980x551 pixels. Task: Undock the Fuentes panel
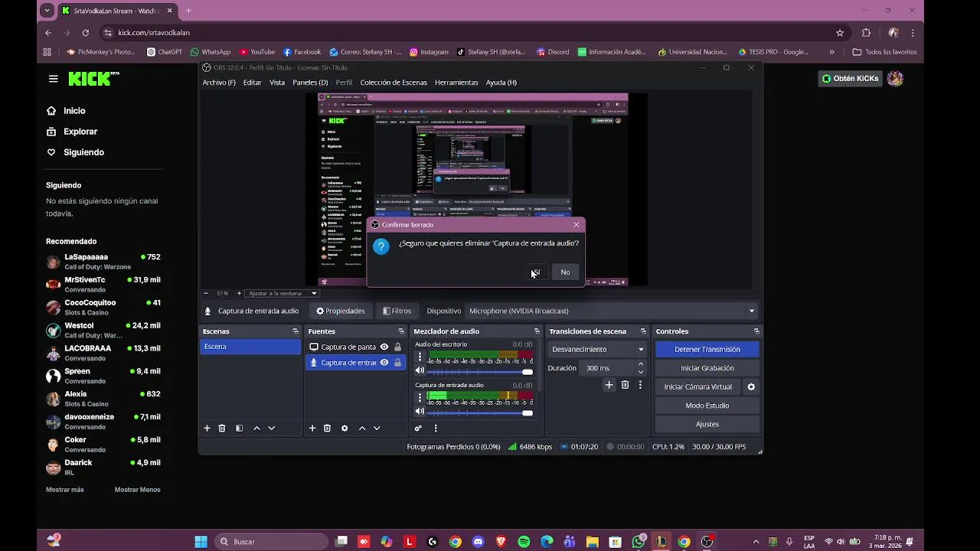(401, 331)
